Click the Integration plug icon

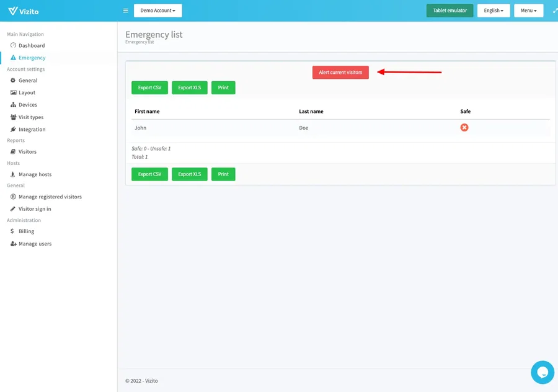(x=13, y=130)
